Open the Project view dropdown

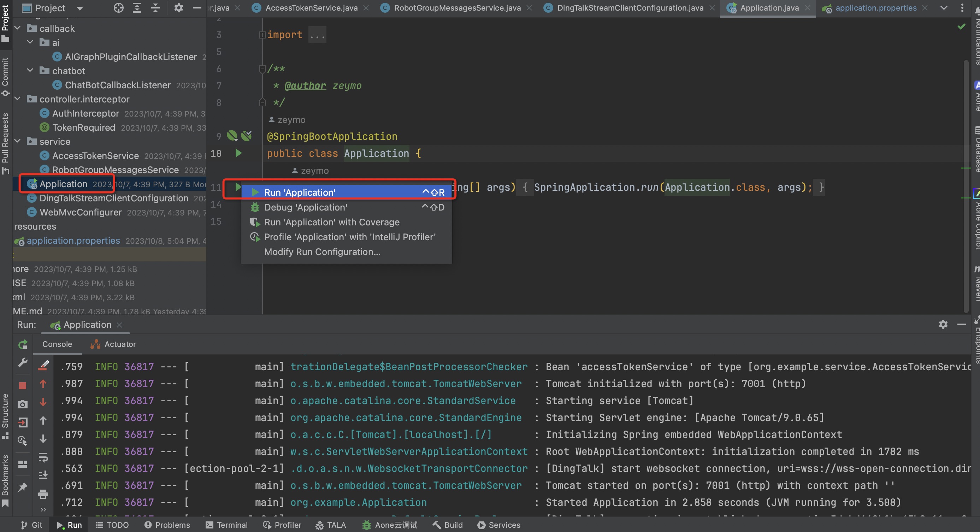(80, 8)
